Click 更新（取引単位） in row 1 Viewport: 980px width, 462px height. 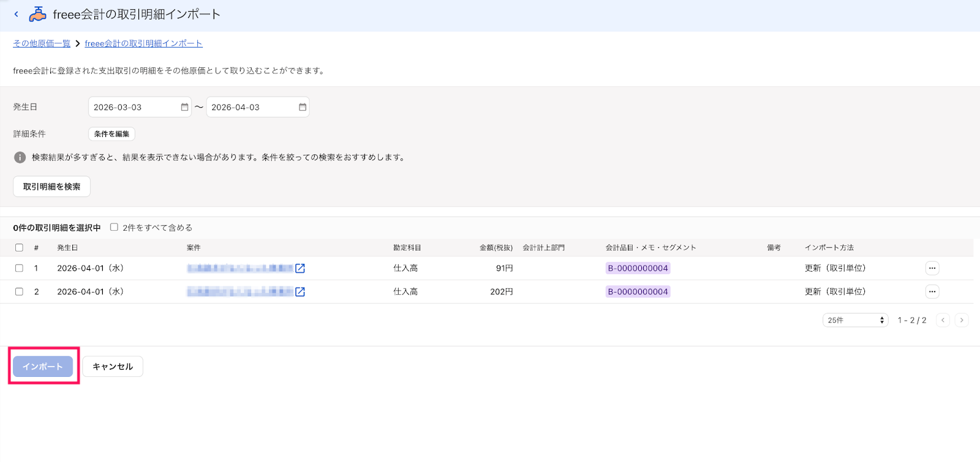[835, 268]
